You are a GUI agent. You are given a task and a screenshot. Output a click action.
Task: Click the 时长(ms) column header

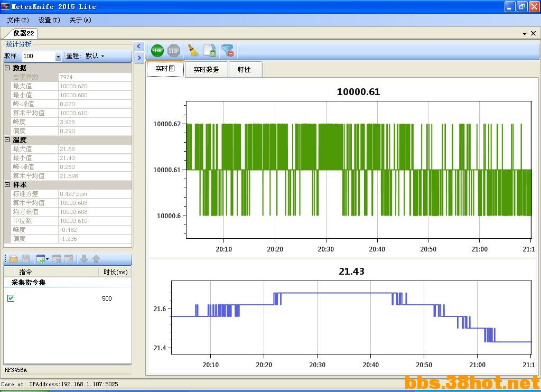pyautogui.click(x=115, y=272)
